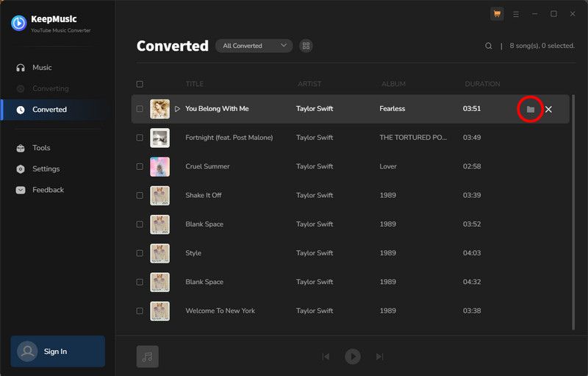Click vertical scrollbar of song list

tap(573, 213)
